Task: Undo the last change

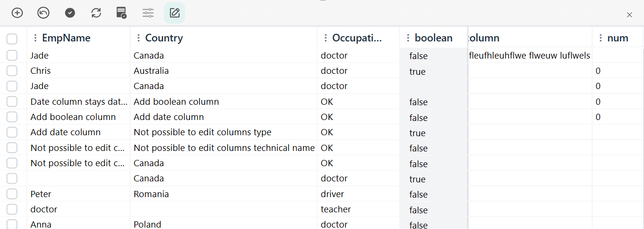Action: 43,13
